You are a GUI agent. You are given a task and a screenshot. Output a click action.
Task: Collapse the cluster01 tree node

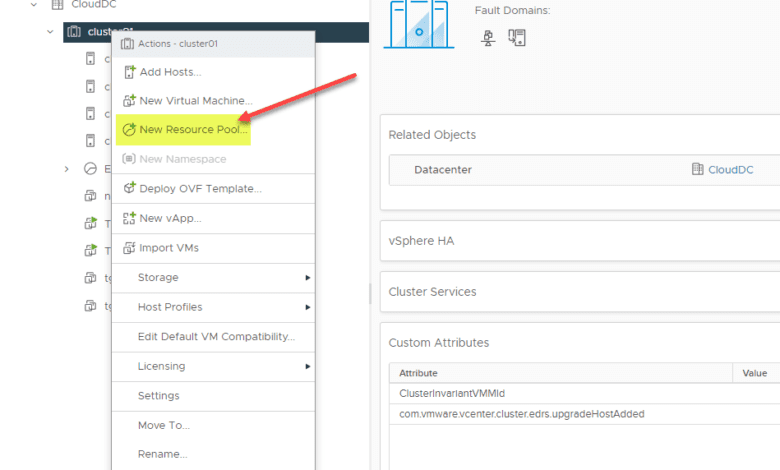[50, 32]
